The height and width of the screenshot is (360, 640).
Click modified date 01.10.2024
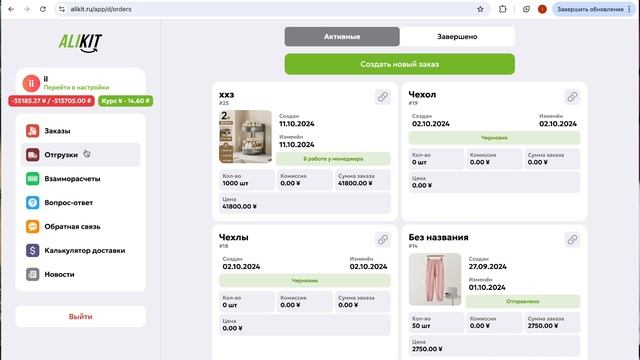click(487, 287)
